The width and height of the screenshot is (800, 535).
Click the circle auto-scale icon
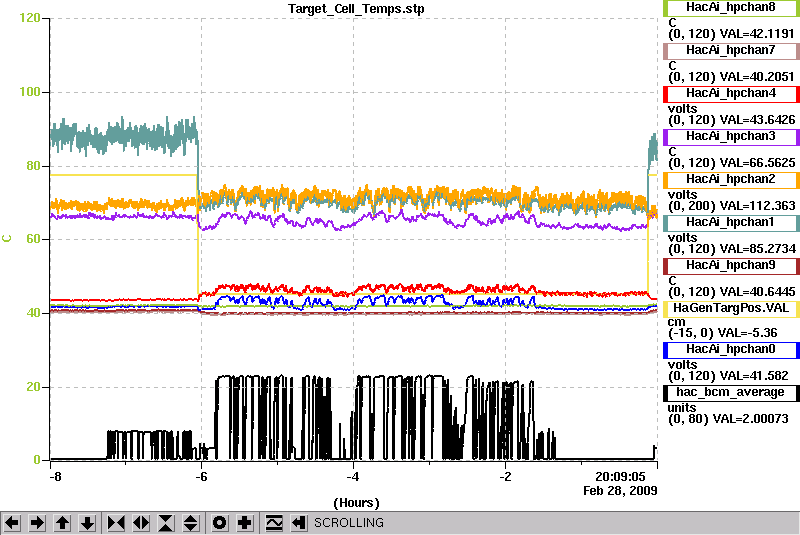(x=219, y=523)
